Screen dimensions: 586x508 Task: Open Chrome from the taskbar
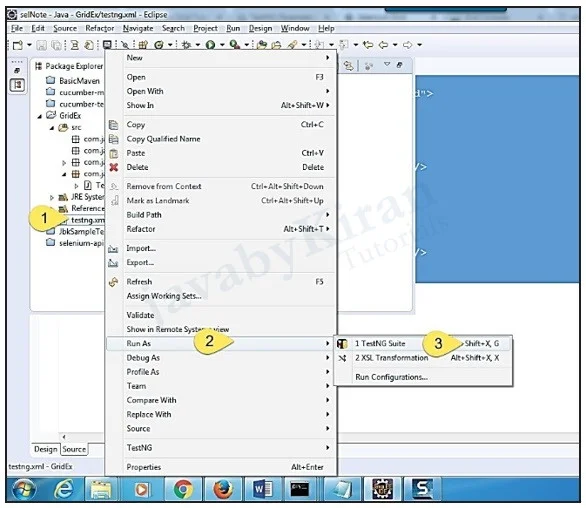coord(183,489)
